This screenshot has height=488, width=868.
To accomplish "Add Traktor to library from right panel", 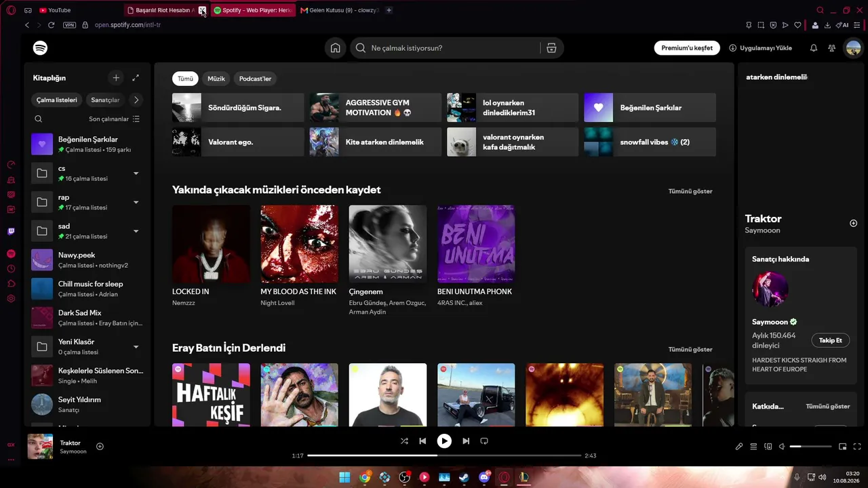I will [853, 223].
